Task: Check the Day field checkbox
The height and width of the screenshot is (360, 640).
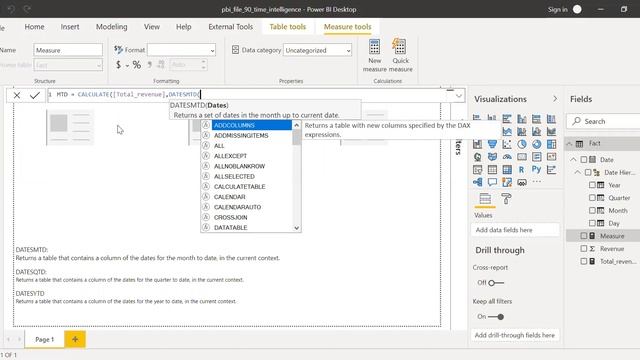Action: point(592,223)
